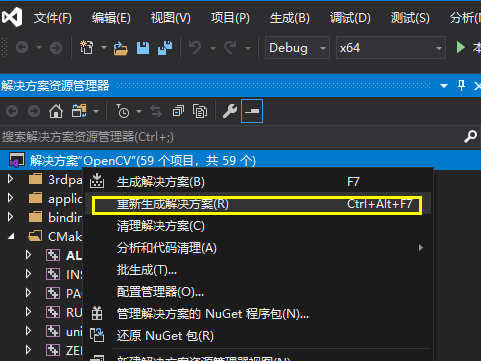This screenshot has height=361, width=481.
Task: Open the x64 platform dropdown
Action: tap(391, 48)
